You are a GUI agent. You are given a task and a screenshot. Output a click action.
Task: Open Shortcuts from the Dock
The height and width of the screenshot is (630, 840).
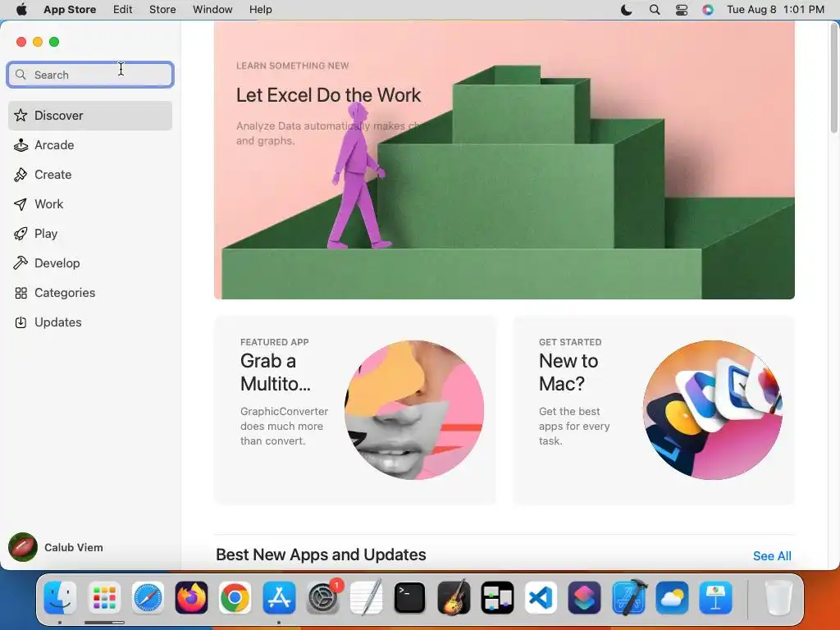584,597
